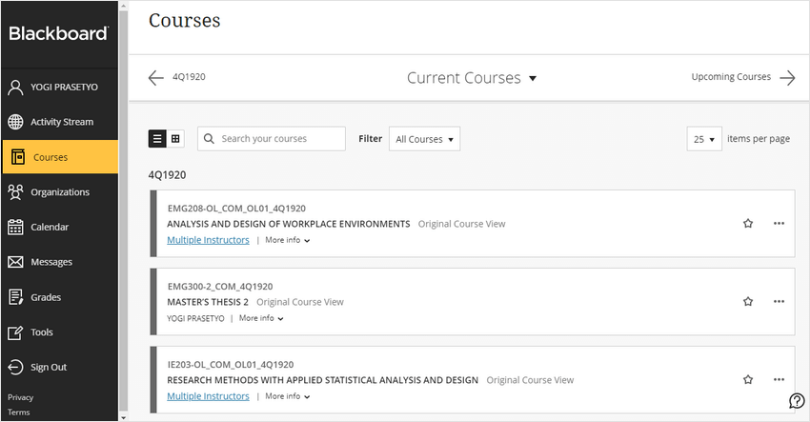Click the globe icon for Activity Stream

15,122
